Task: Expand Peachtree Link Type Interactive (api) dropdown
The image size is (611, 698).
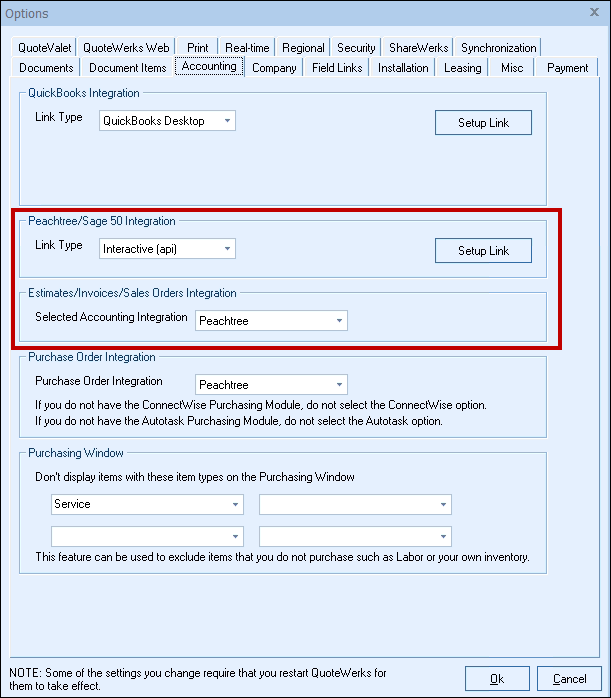Action: (x=167, y=249)
